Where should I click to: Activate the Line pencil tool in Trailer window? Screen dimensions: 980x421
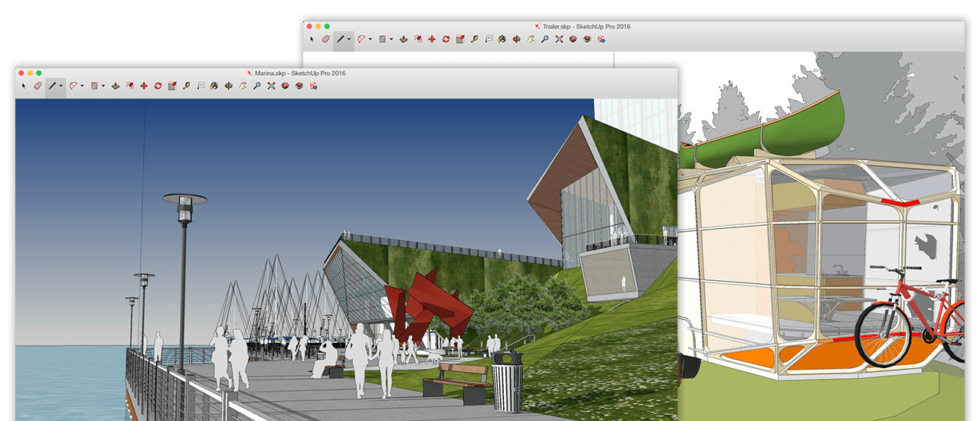click(340, 38)
